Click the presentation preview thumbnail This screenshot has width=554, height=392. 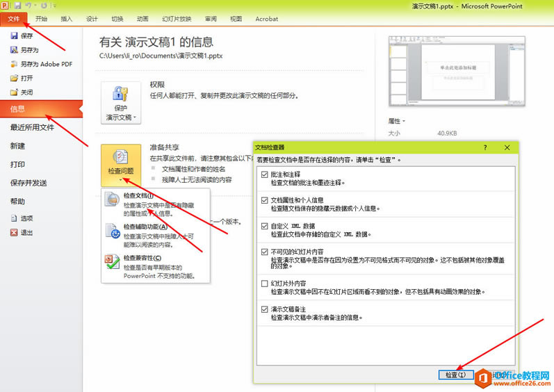457,71
